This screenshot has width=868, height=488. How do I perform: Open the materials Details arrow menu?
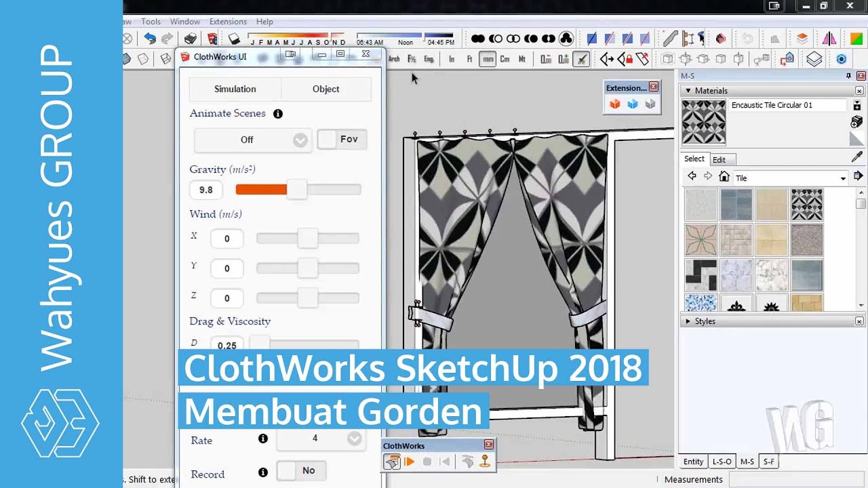point(858,176)
